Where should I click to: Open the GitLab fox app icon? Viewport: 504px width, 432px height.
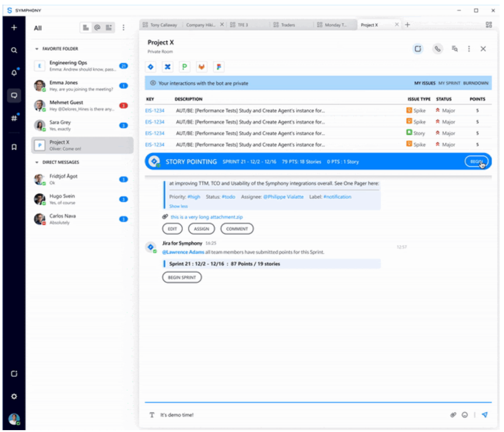[202, 67]
